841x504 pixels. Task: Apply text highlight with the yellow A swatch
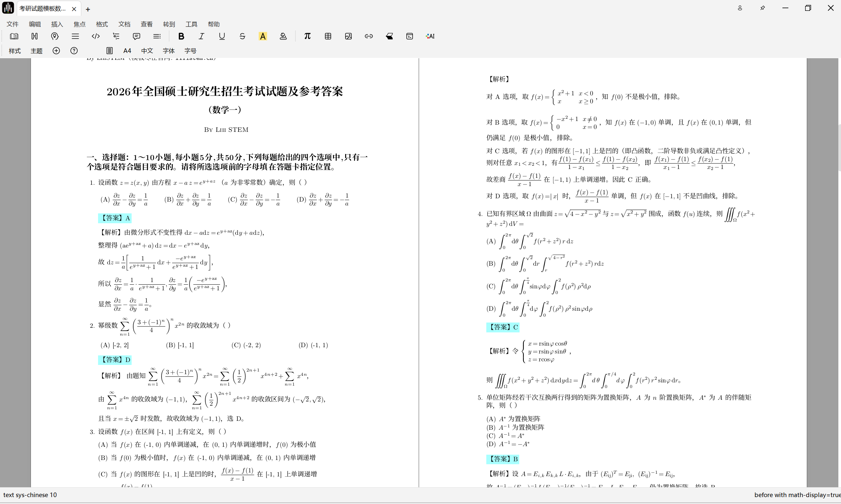(x=263, y=36)
